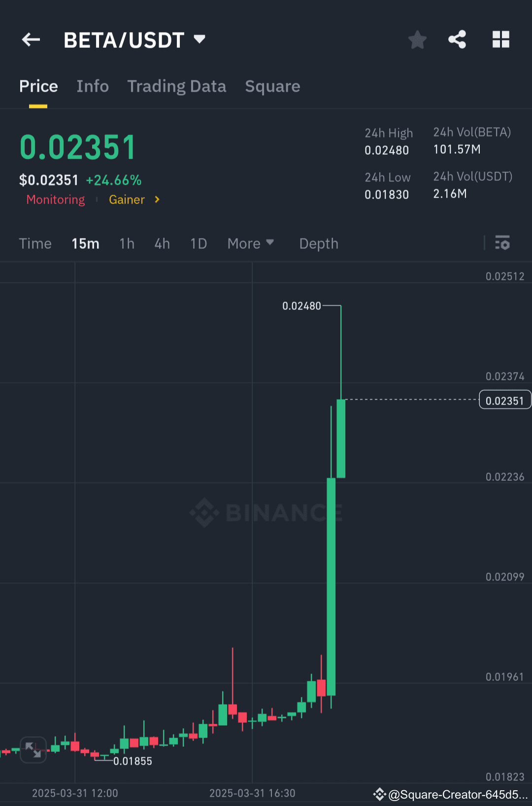
Task: Add BETA/USDT to favorites with star
Action: (417, 39)
